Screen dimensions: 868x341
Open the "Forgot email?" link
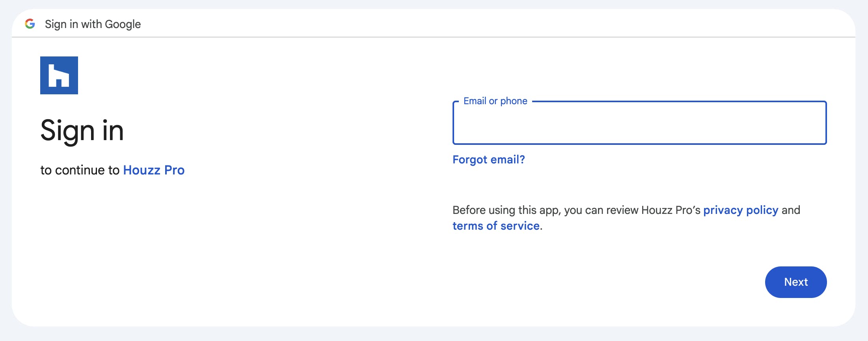click(488, 159)
